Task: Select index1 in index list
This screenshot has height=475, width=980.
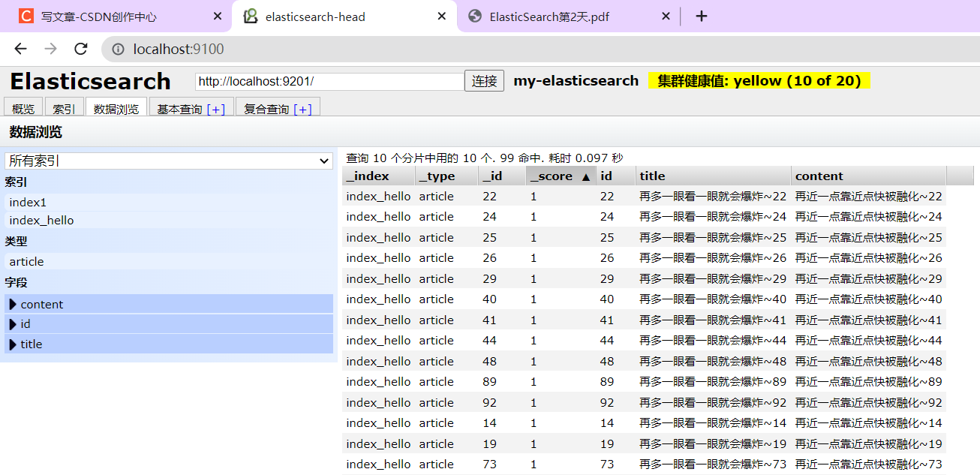Action: pos(28,203)
